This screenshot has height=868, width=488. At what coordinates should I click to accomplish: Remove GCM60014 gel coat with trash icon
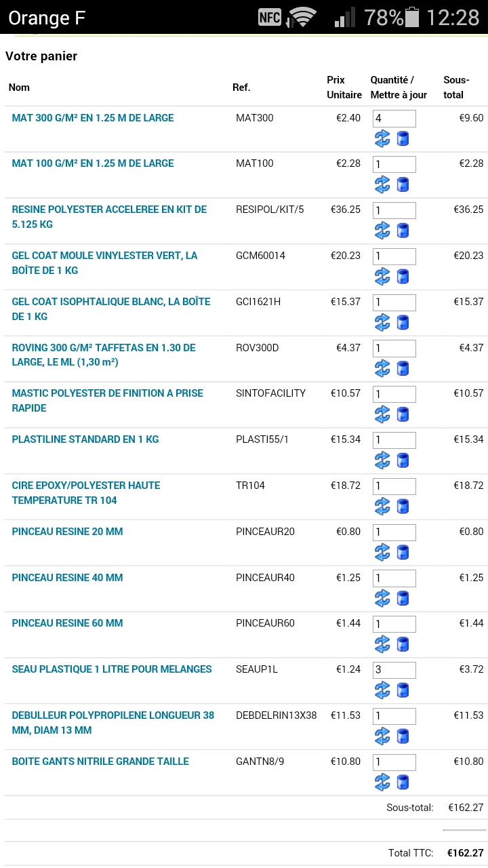[403, 277]
